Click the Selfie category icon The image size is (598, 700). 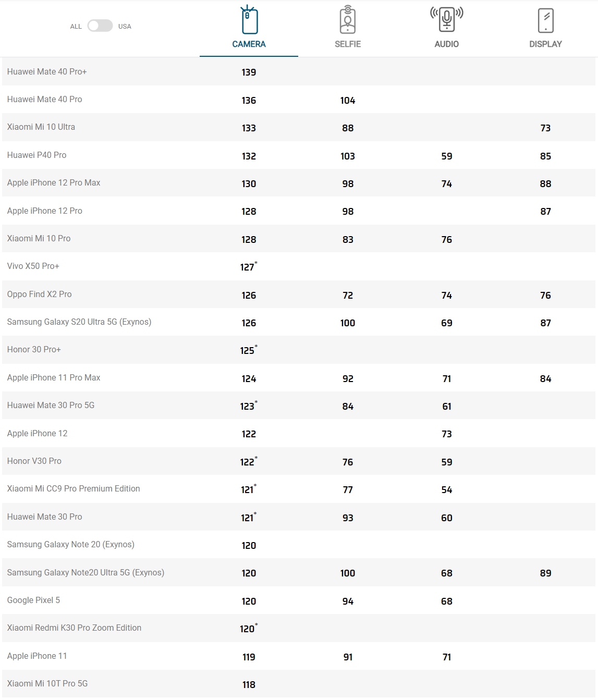(x=348, y=20)
